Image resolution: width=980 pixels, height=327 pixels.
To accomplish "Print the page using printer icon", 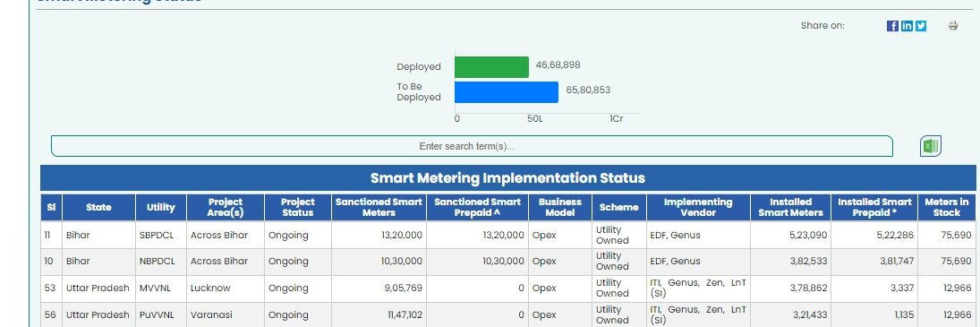I will [952, 26].
